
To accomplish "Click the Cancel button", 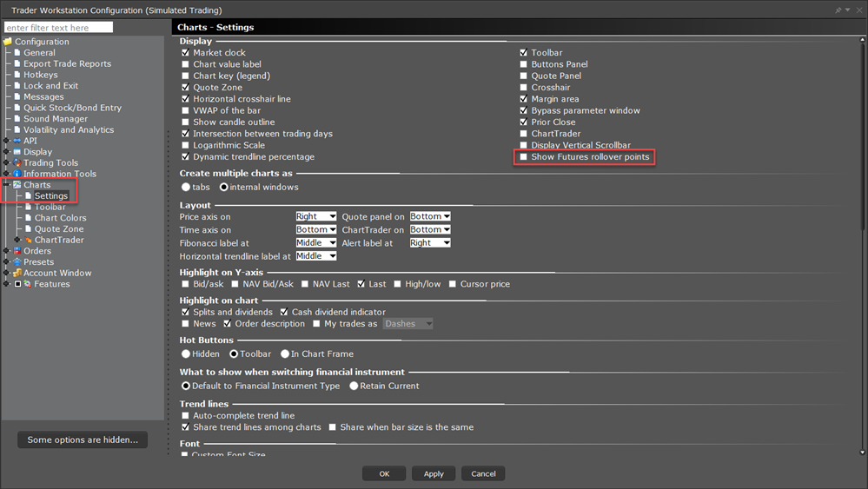I will (483, 473).
